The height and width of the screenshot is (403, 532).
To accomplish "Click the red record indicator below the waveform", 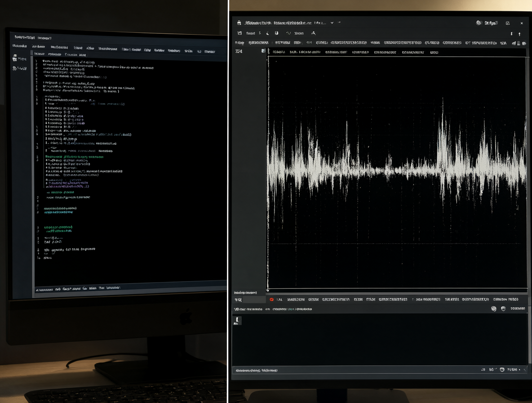I will tap(271, 300).
